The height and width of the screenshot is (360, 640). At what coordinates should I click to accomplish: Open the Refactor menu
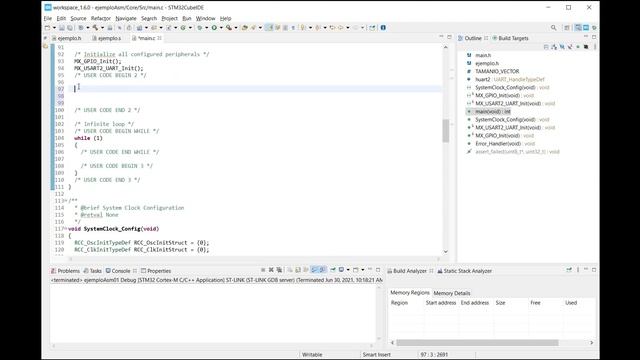(x=100, y=18)
